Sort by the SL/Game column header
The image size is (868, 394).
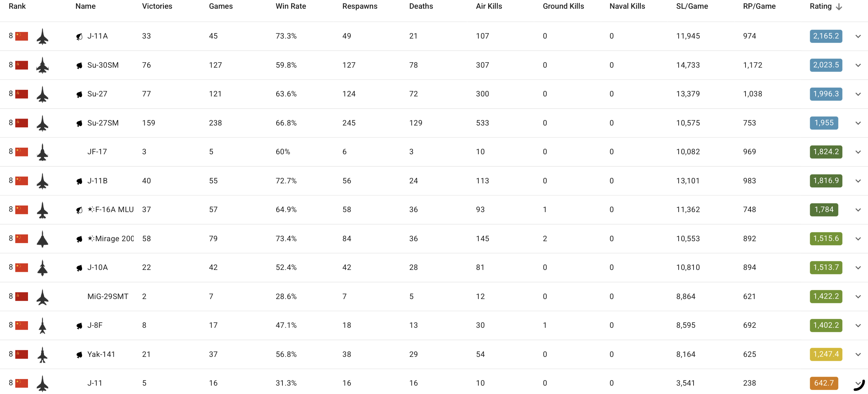pos(692,6)
